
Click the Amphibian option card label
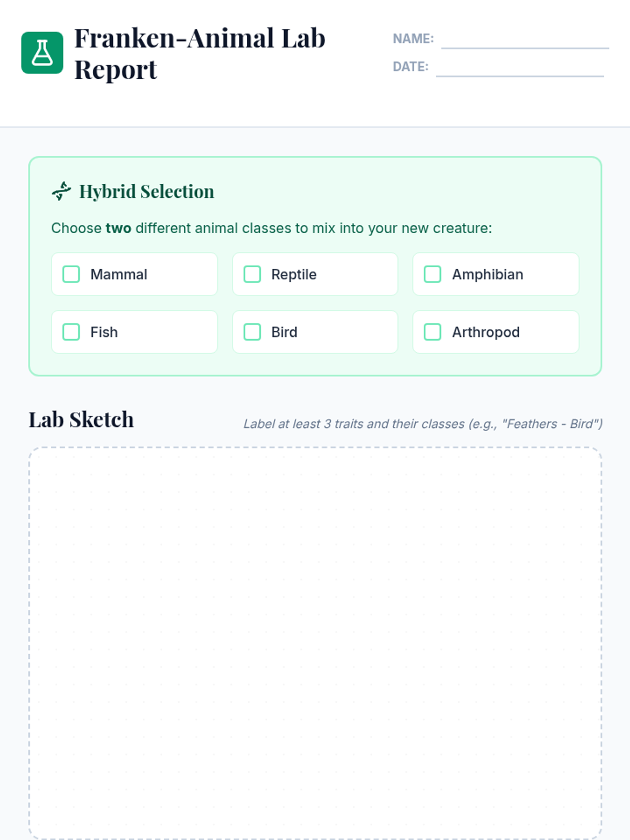[488, 274]
